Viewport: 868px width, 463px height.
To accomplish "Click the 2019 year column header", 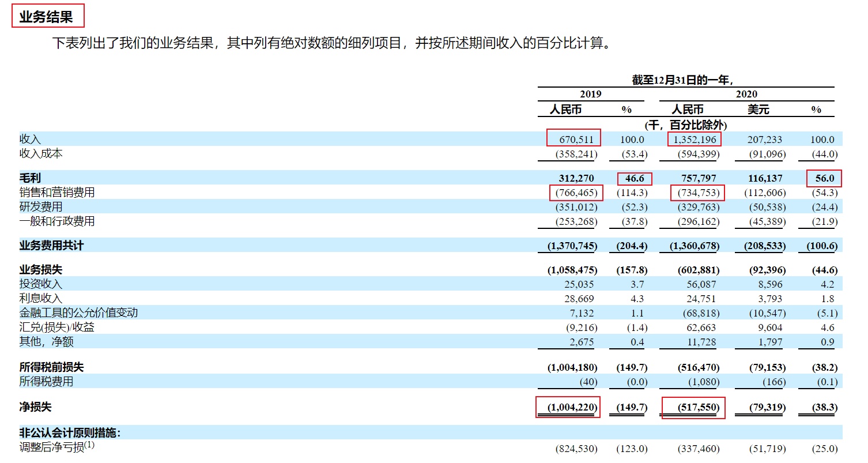I will [x=591, y=94].
